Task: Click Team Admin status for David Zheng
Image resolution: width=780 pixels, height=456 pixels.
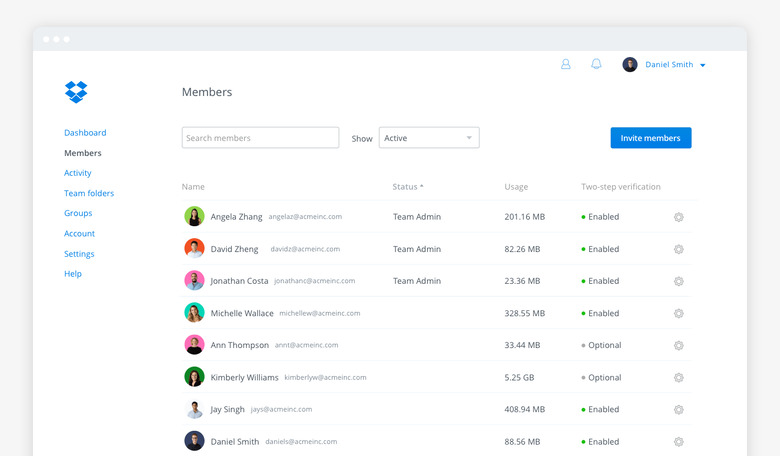Action: tap(417, 249)
